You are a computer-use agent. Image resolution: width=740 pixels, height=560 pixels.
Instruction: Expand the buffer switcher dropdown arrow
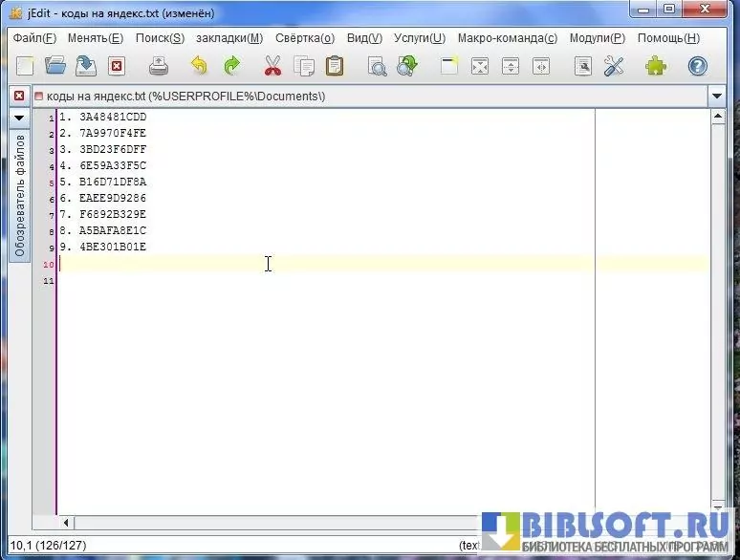click(717, 97)
